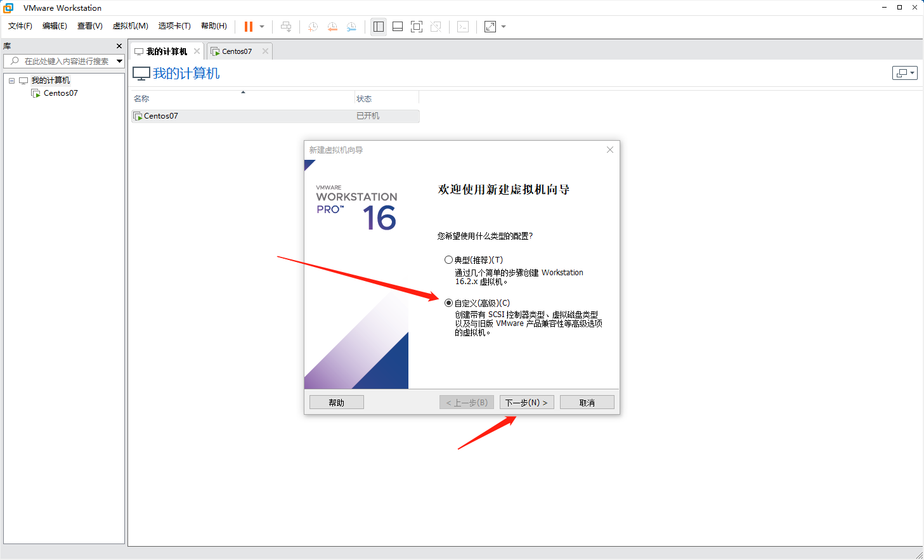Open the 文件(F) menu
This screenshot has height=560, width=924.
[x=20, y=26]
